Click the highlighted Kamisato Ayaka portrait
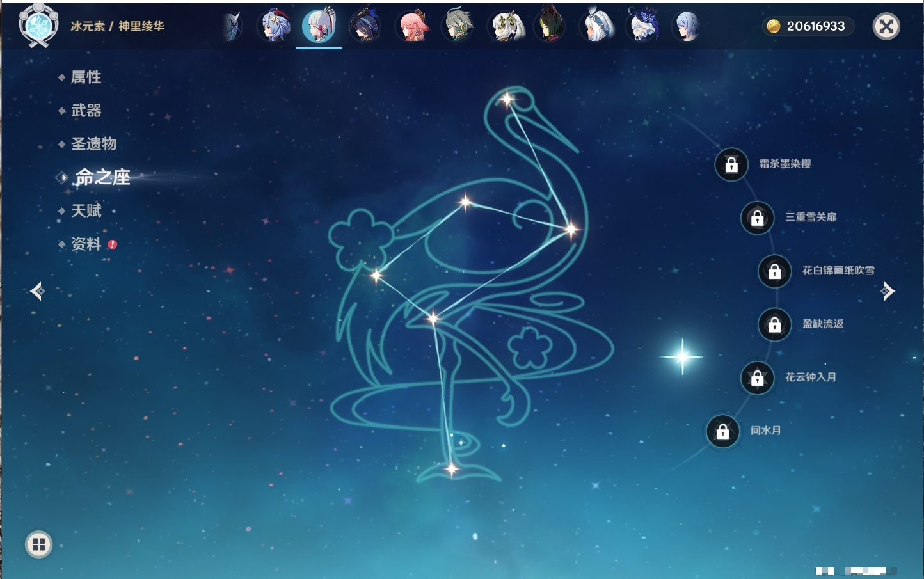 pyautogui.click(x=319, y=27)
